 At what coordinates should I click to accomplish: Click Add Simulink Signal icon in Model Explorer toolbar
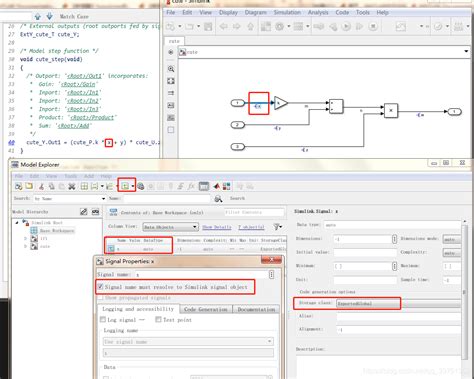tap(125, 186)
